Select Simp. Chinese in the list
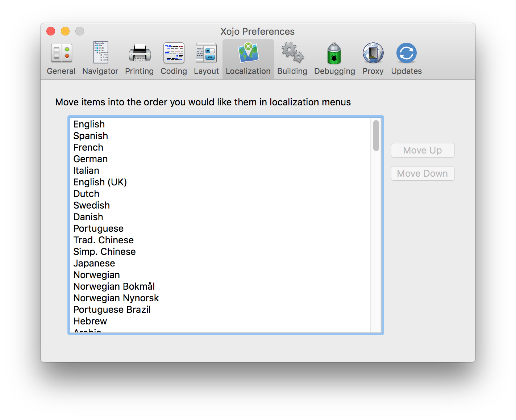Image resolution: width=516 pixels, height=420 pixels. [x=220, y=252]
